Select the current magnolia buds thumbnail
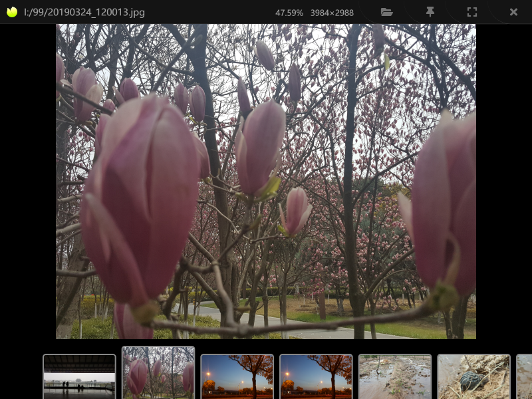532x399 pixels. pyautogui.click(x=158, y=372)
